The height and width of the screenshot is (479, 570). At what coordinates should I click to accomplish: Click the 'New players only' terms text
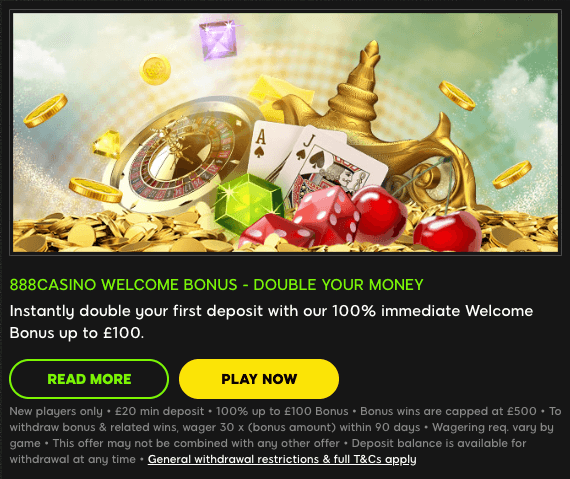(56, 411)
